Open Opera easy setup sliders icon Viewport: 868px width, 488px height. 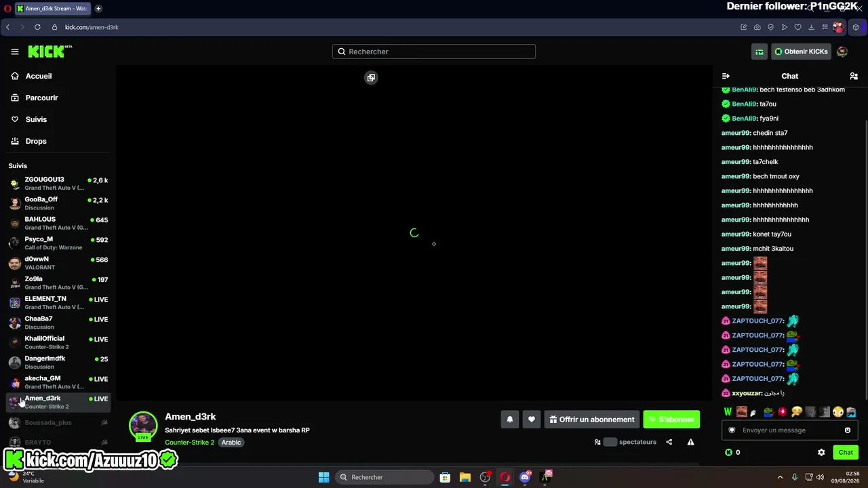(x=825, y=27)
